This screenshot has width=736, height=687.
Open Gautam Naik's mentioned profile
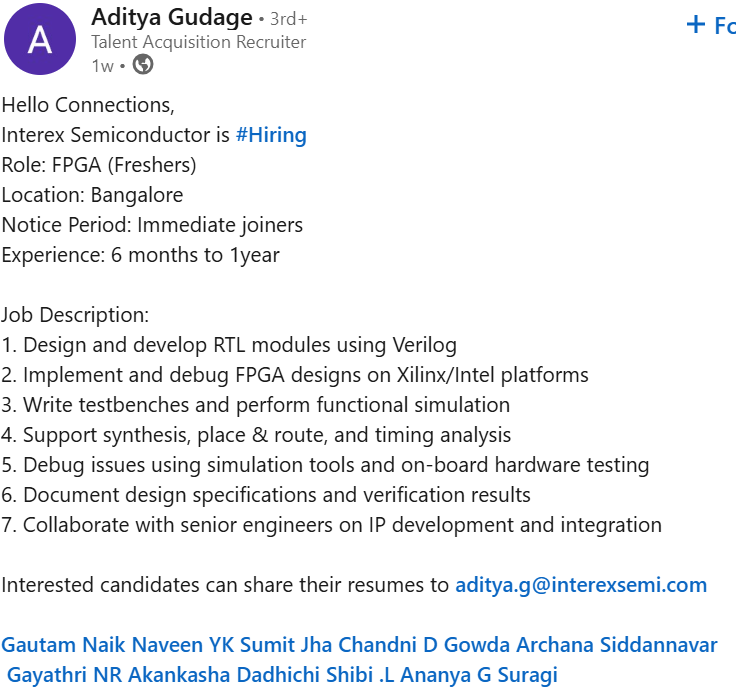[x=63, y=645]
